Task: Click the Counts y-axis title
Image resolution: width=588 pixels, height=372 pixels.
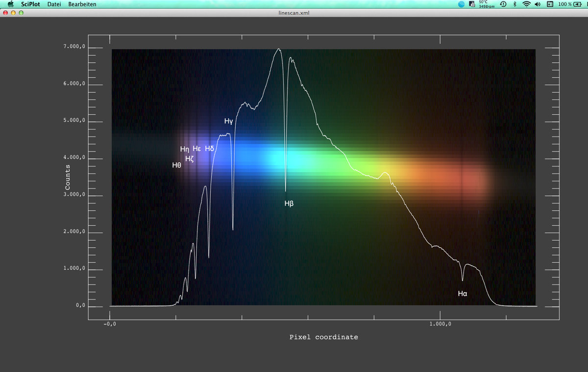Action: (x=68, y=177)
